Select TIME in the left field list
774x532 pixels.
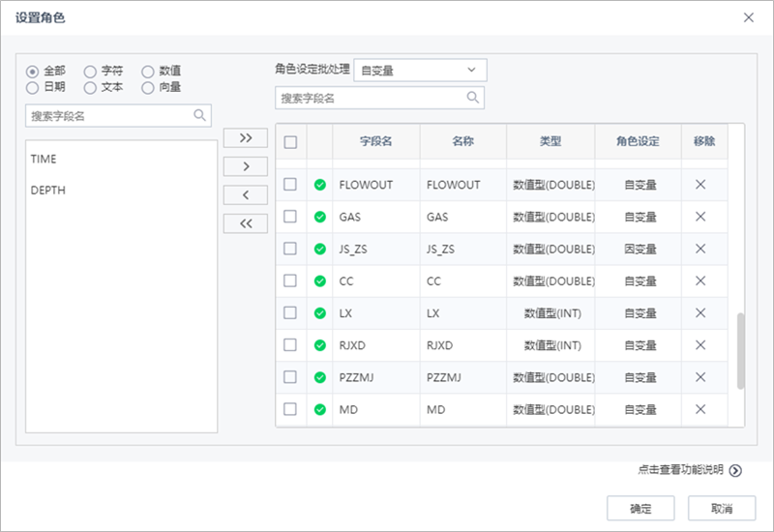pyautogui.click(x=44, y=159)
